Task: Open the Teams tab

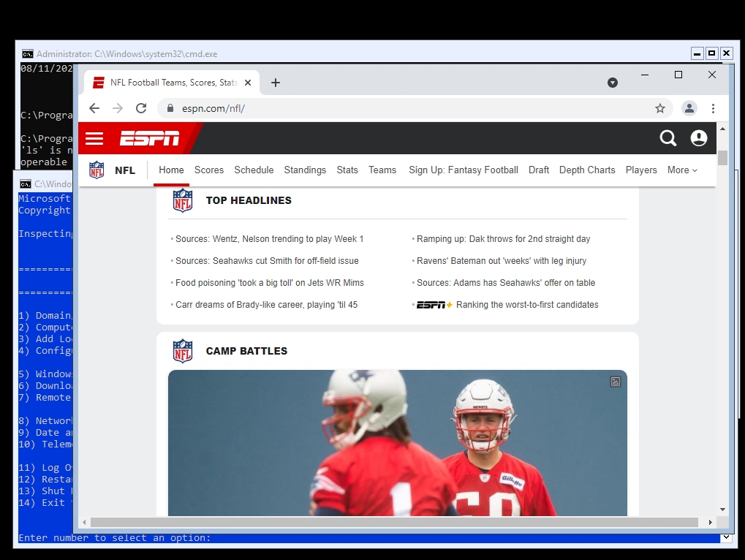Action: (x=382, y=170)
